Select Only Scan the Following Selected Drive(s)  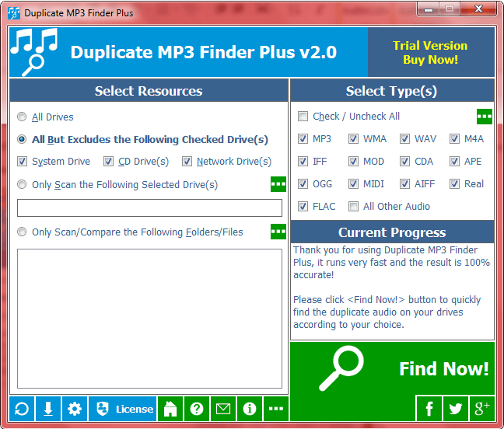point(22,184)
